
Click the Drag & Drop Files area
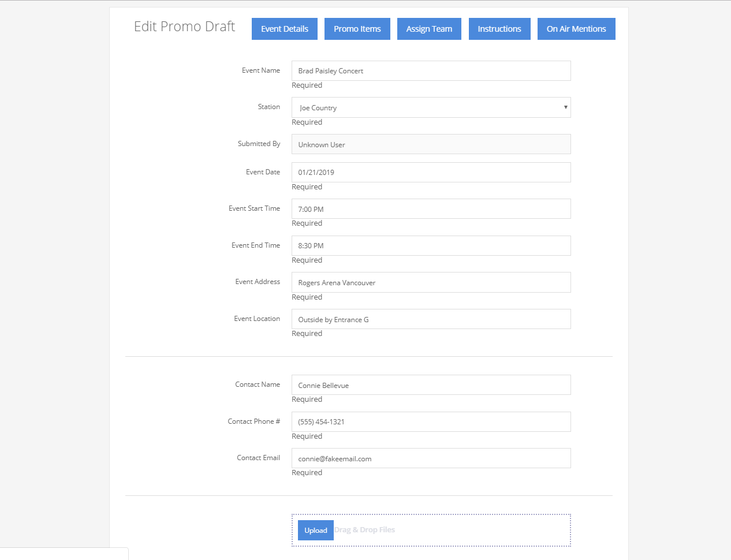point(450,530)
